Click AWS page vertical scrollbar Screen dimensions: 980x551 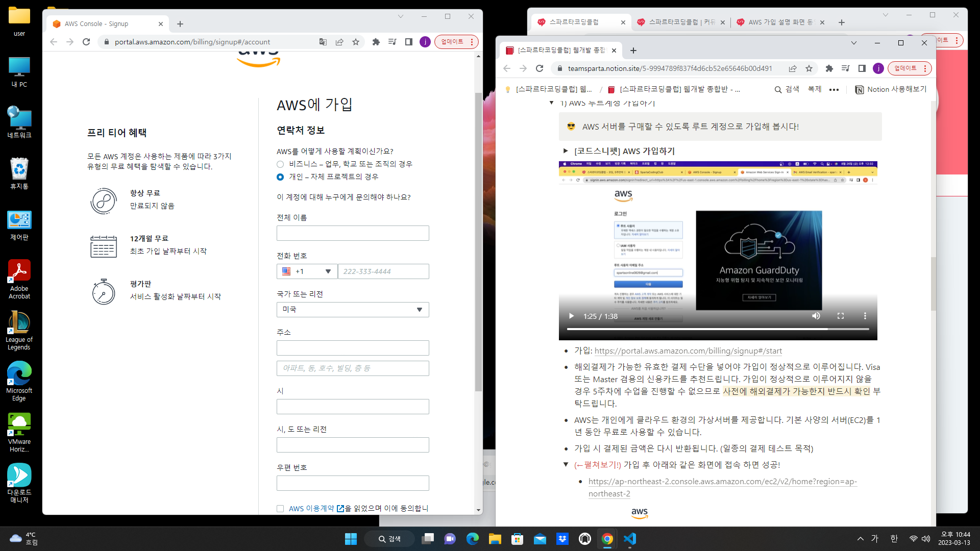click(478, 242)
